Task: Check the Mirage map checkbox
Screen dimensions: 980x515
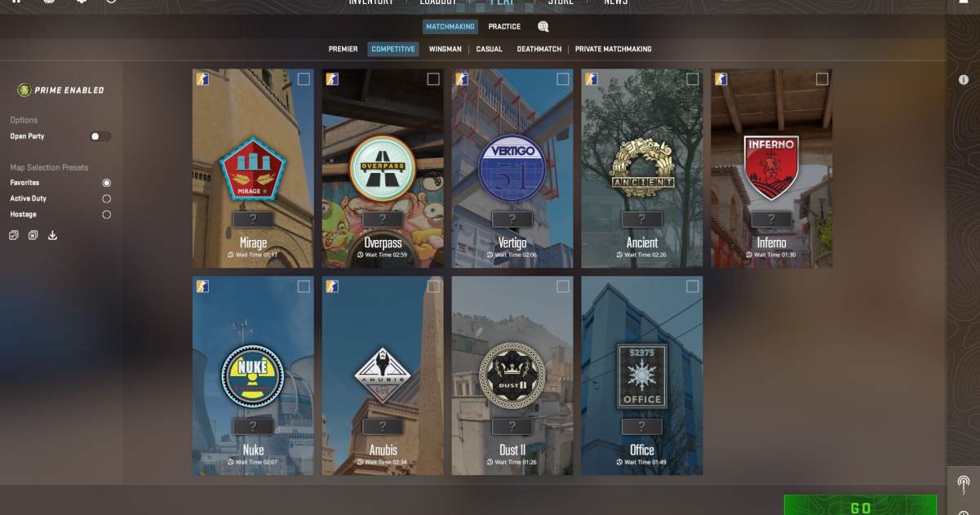Action: (x=304, y=79)
